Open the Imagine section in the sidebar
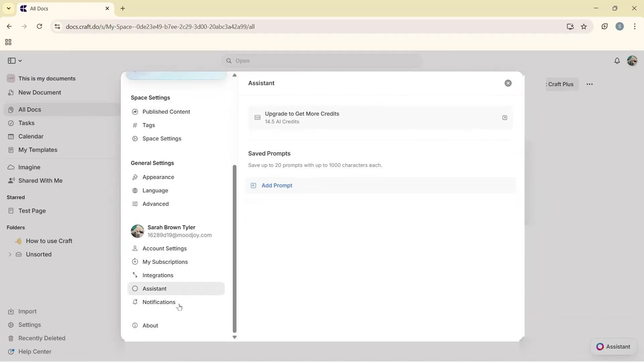 (x=30, y=167)
